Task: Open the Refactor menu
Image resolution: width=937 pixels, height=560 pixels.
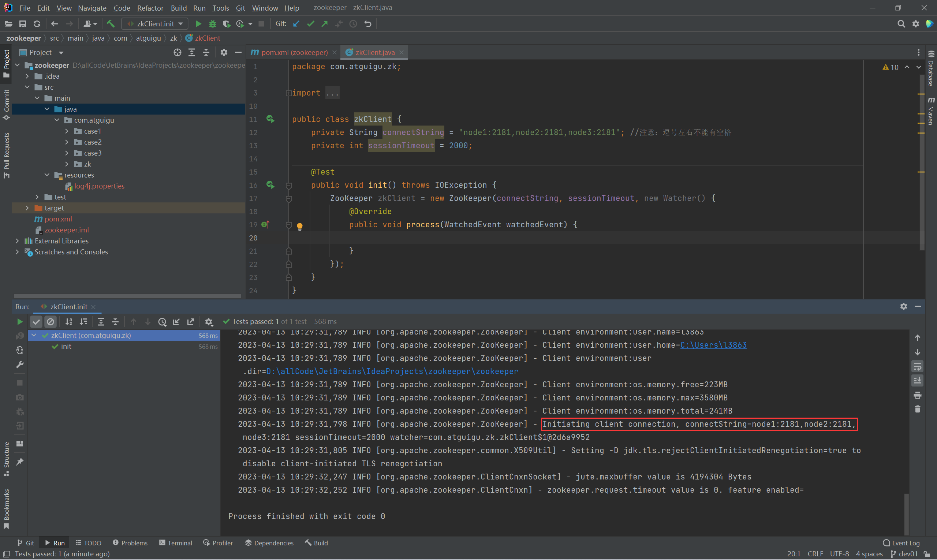Action: tap(150, 8)
